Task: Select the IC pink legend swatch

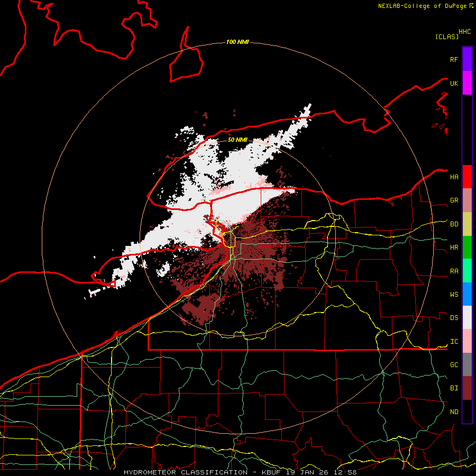Action: coord(467,341)
